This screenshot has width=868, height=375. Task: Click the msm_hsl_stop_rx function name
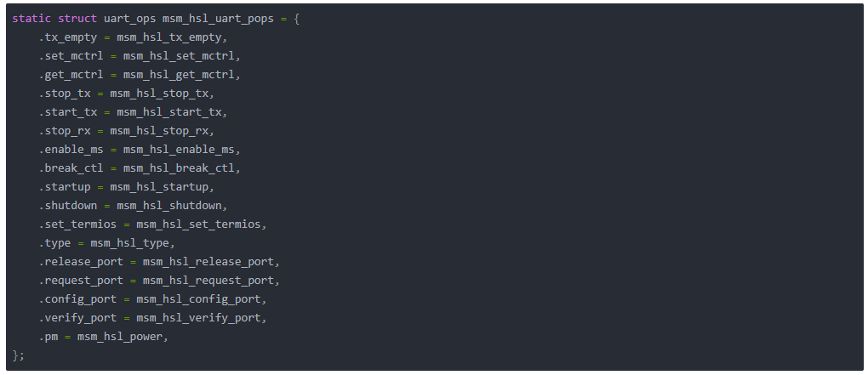[x=162, y=131]
